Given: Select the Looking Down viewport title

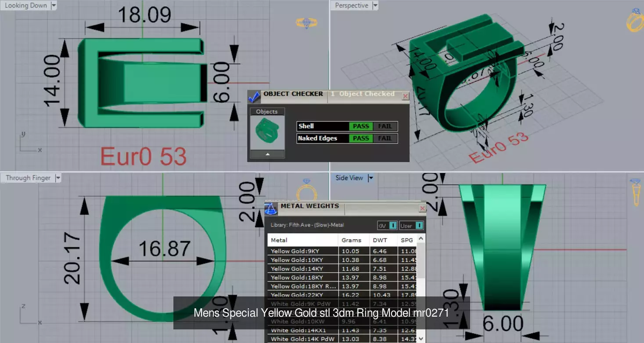Looking at the screenshot, I should click(x=25, y=6).
